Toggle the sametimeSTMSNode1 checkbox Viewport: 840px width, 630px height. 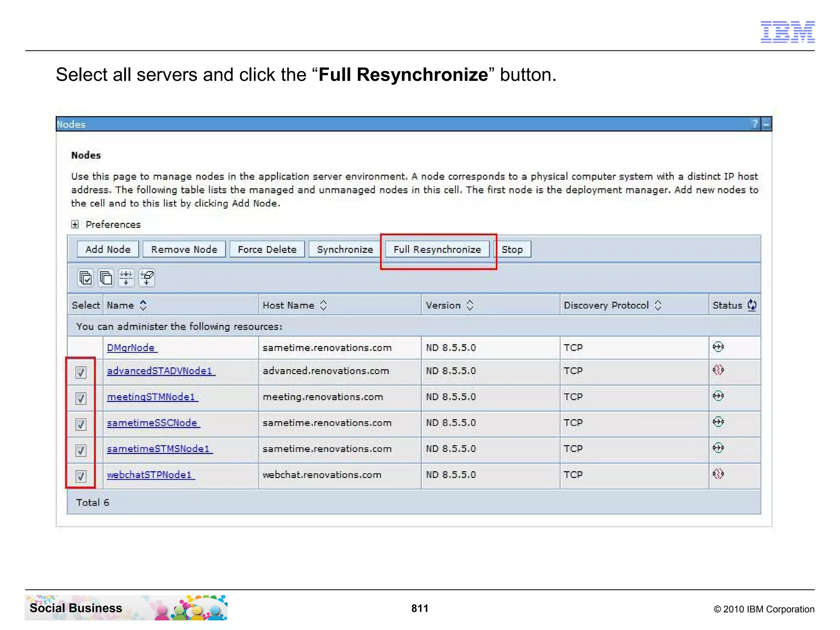tap(81, 450)
